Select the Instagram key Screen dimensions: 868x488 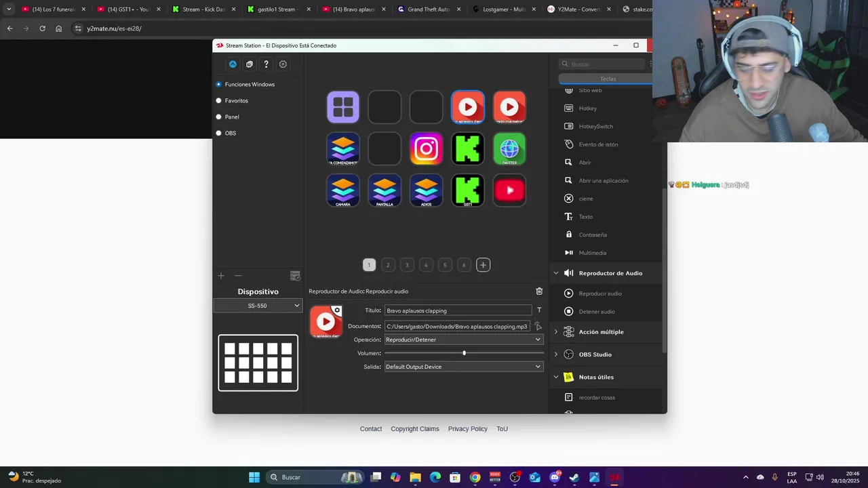(426, 148)
